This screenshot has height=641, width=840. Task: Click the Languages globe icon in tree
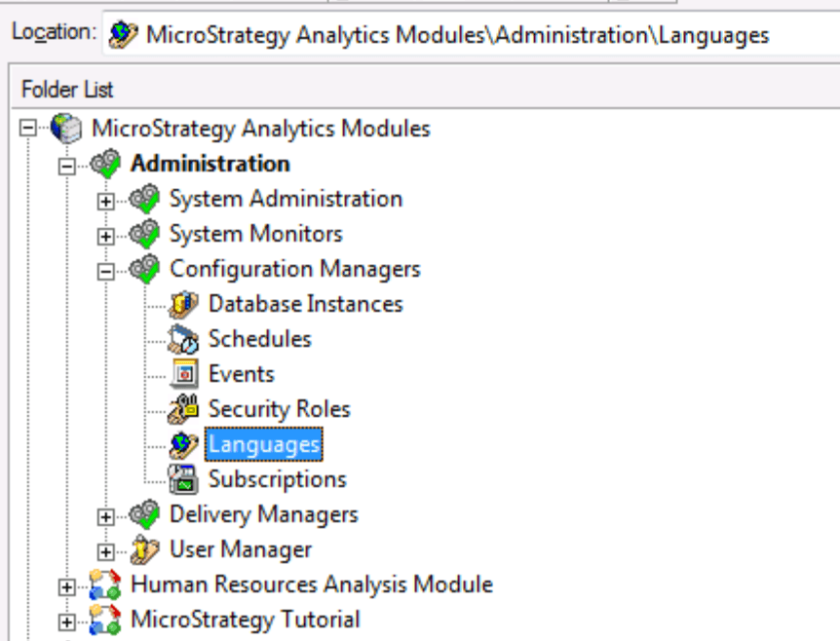pos(183,445)
